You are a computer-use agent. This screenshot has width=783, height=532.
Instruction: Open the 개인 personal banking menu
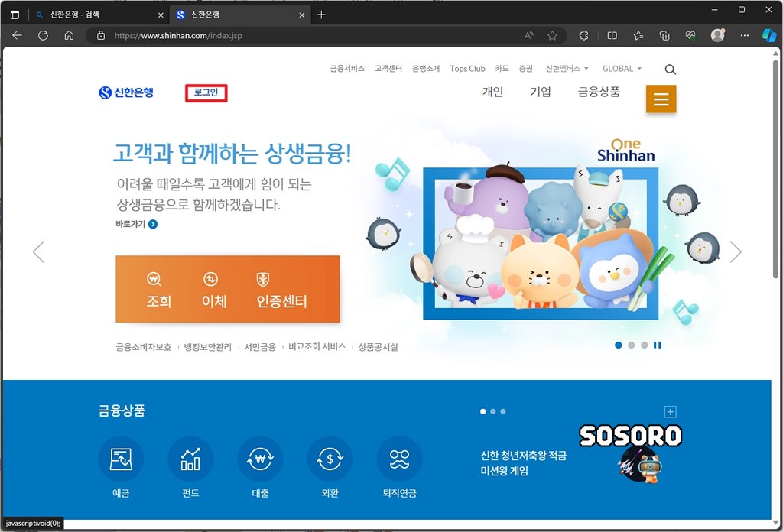(492, 92)
